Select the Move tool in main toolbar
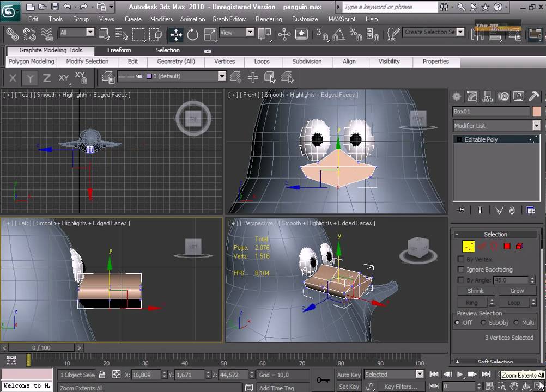The width and height of the screenshot is (546, 392). pyautogui.click(x=176, y=34)
